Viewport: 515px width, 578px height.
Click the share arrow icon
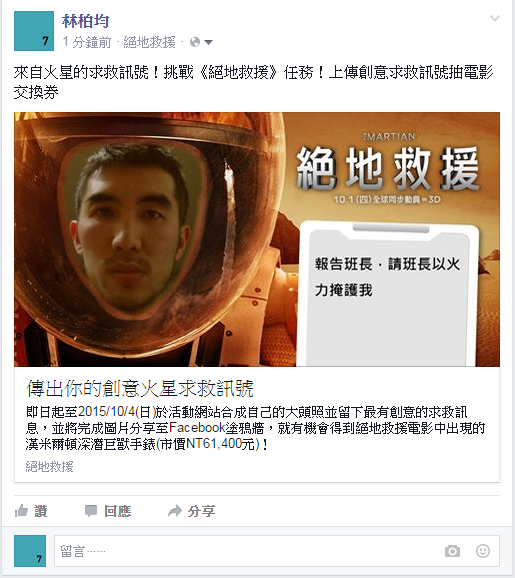[x=175, y=511]
